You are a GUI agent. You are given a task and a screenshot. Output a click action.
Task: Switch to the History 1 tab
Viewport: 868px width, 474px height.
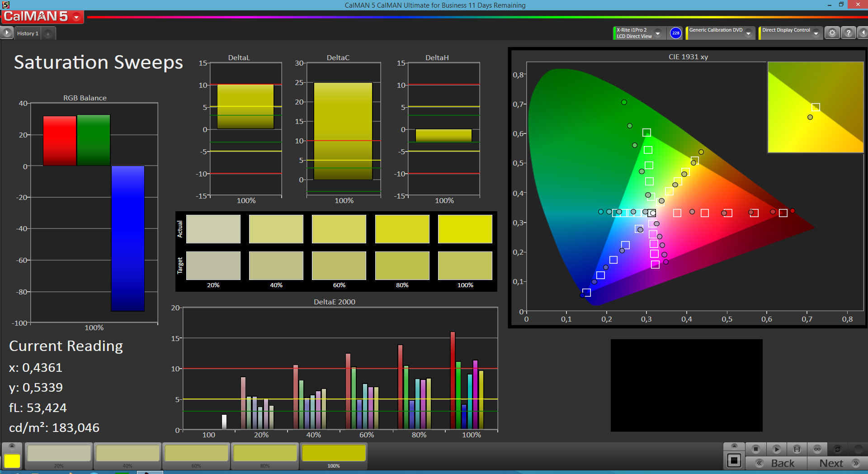pyautogui.click(x=28, y=33)
